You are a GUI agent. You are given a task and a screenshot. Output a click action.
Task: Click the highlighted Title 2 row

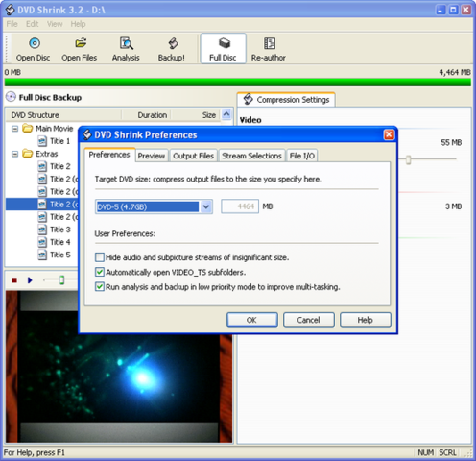(x=42, y=205)
